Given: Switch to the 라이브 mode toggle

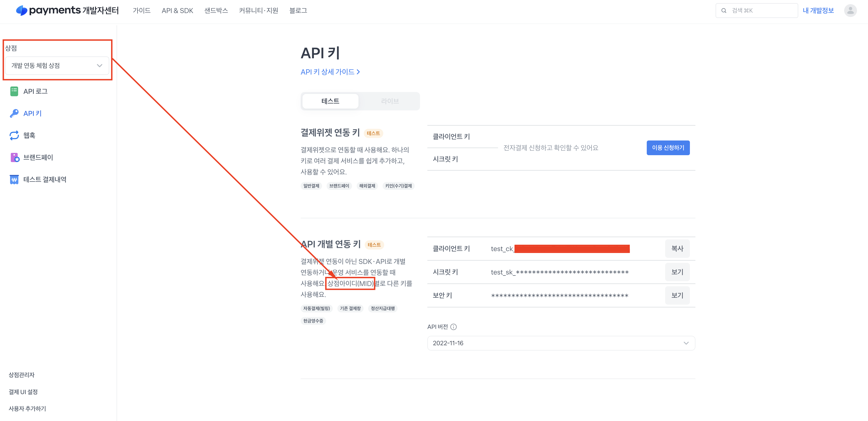Looking at the screenshot, I should coord(390,101).
